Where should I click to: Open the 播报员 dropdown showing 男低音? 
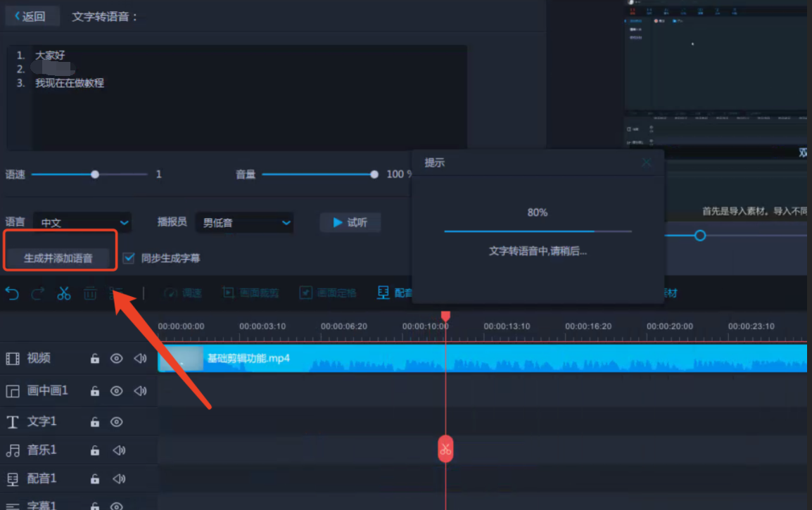244,222
